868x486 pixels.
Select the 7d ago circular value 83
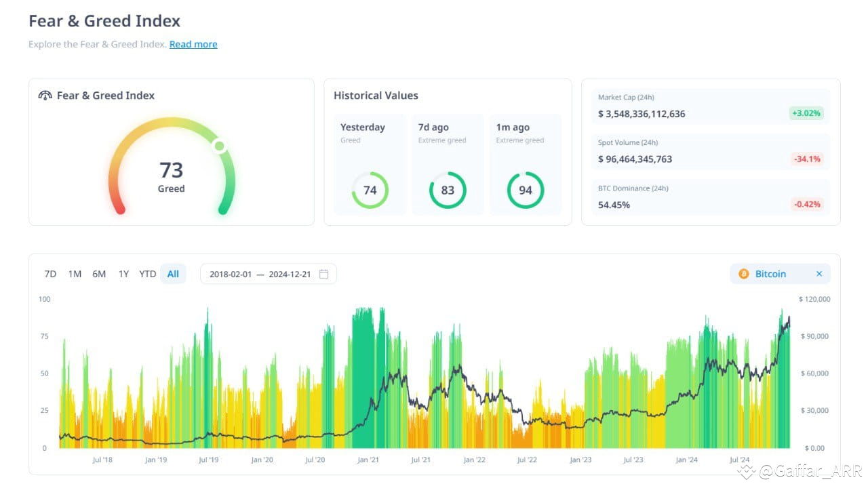pos(448,190)
